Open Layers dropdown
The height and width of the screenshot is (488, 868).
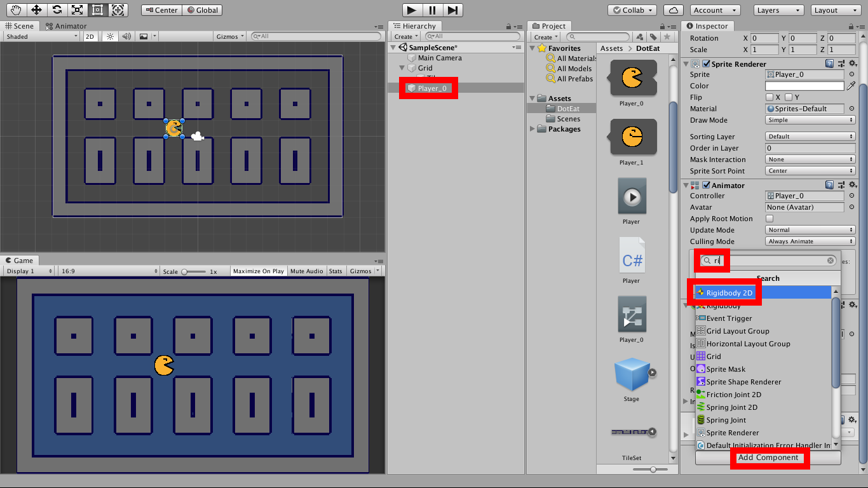778,10
